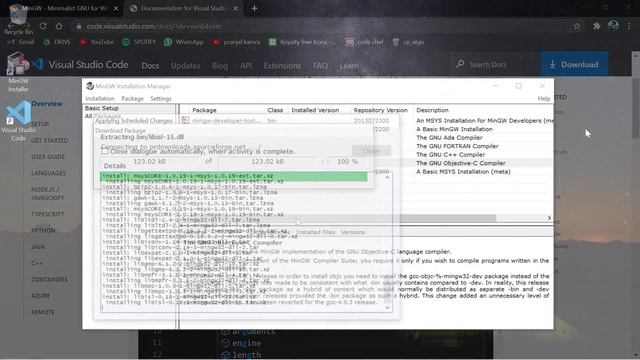Expand NODE.JS / JAVASCRIPT in docs sidebar
The width and height of the screenshot is (640, 360).
47,193
